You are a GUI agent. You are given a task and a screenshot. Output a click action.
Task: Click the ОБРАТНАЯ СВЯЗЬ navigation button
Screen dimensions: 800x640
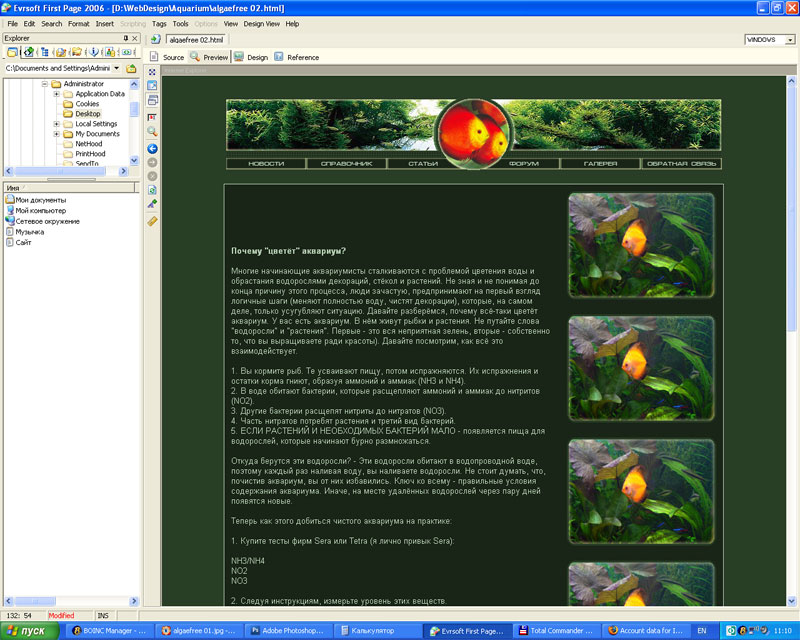682,164
